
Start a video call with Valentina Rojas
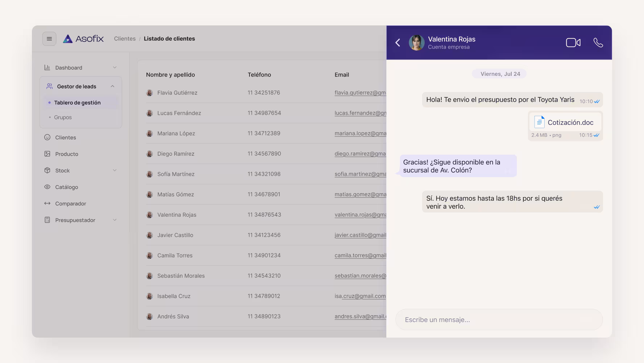tap(573, 43)
